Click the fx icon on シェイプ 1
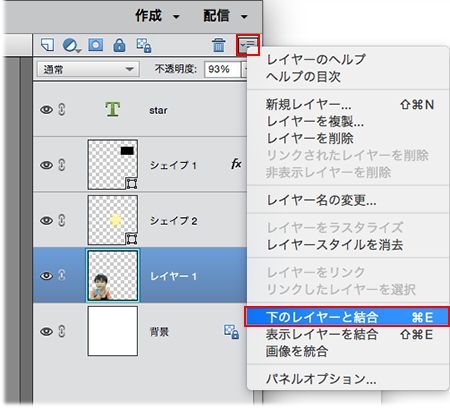The height and width of the screenshot is (408, 450). click(x=236, y=164)
